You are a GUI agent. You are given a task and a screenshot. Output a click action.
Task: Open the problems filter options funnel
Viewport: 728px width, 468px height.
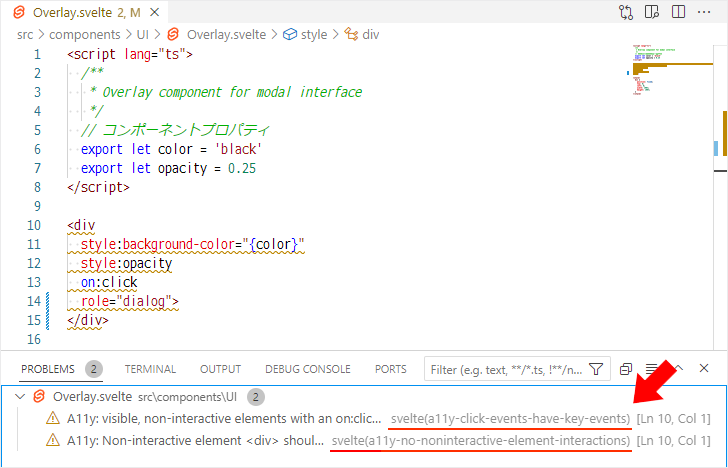[x=596, y=369]
